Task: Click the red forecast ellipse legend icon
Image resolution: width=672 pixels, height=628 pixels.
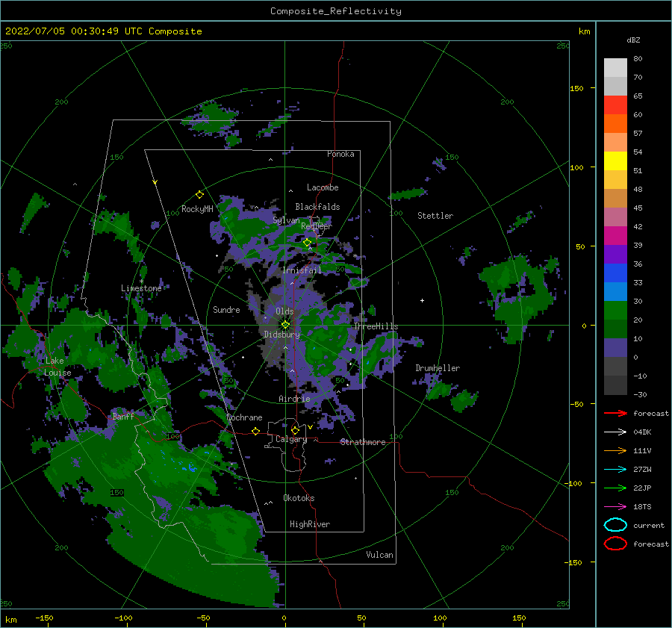Action: [x=615, y=544]
